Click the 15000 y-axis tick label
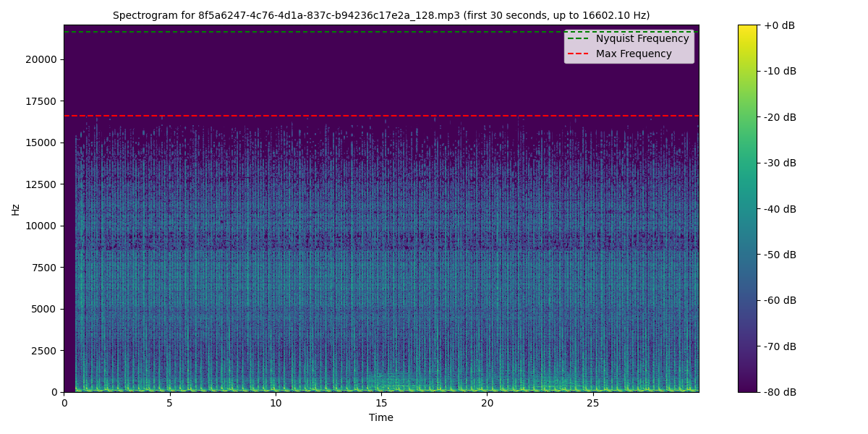This screenshot has height=434, width=868. [41, 142]
